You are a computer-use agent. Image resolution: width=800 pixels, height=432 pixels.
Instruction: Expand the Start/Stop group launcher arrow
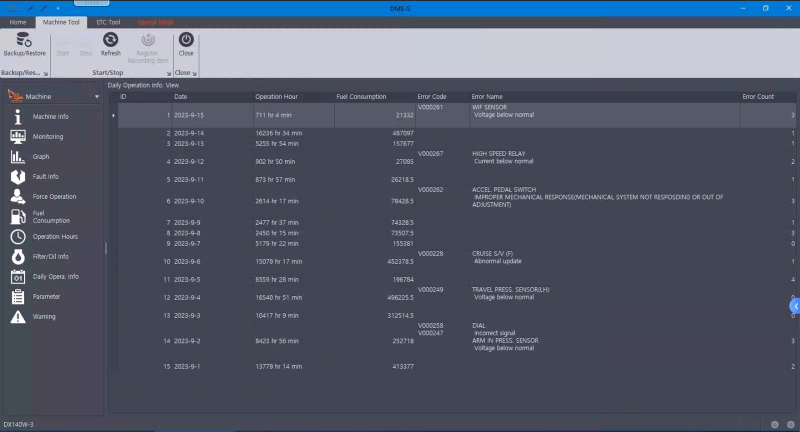[x=169, y=73]
